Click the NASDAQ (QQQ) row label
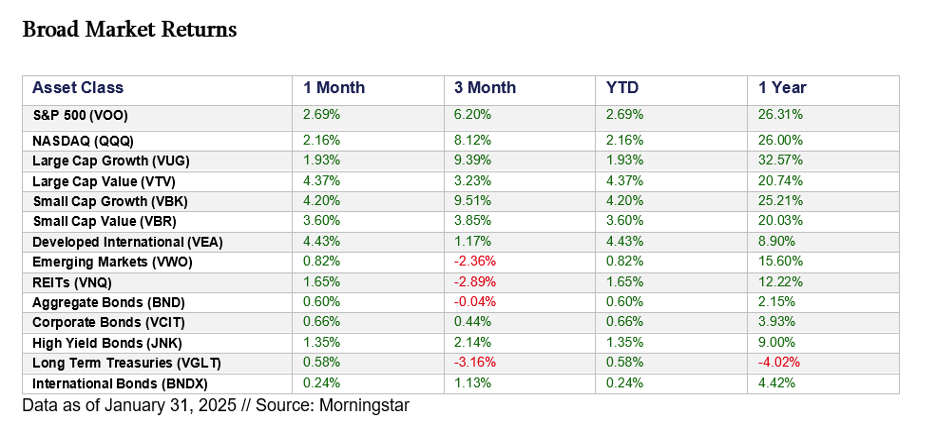936x430 pixels. pos(82,141)
